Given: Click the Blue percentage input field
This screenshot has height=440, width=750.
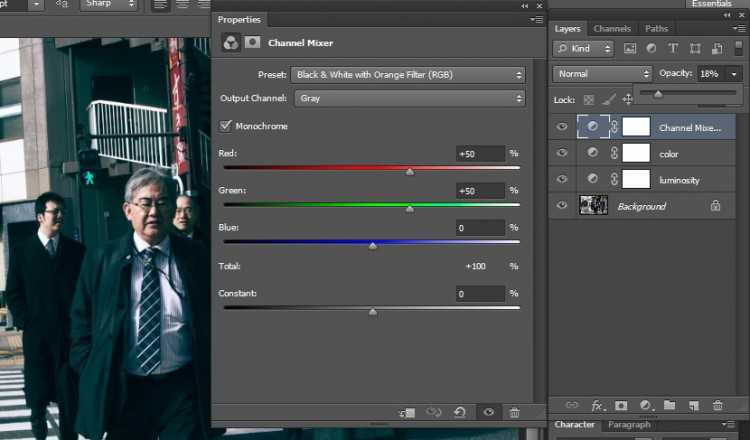Looking at the screenshot, I should coord(479,228).
